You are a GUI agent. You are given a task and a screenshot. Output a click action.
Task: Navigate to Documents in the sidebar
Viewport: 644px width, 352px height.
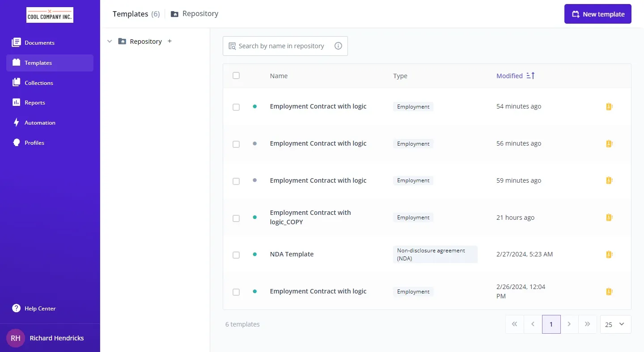(x=39, y=43)
